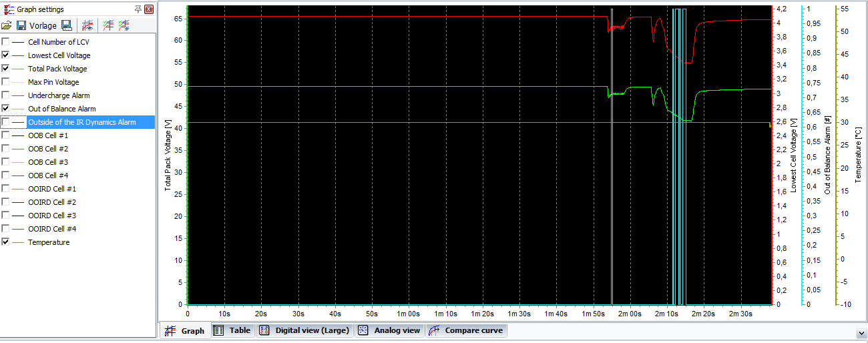Image resolution: width=868 pixels, height=343 pixels.
Task: Enable OOIRD Cell #3 checkbox
Action: pos(5,216)
